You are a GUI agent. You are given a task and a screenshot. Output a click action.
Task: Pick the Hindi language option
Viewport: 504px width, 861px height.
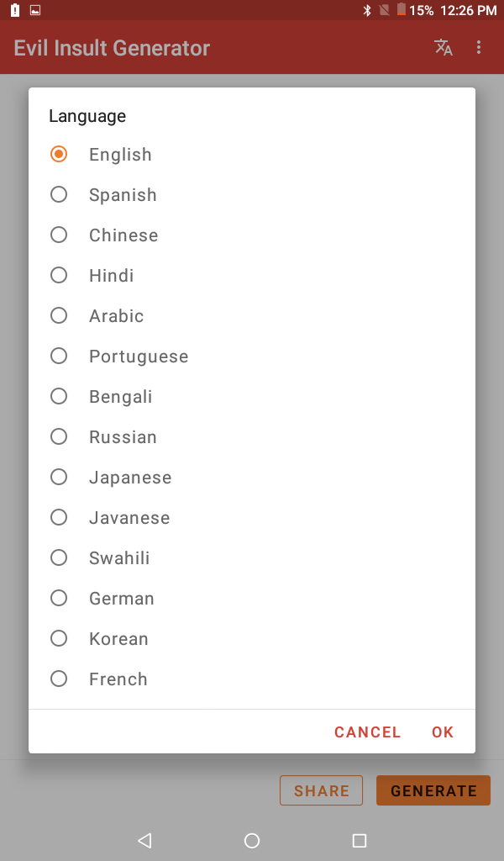click(x=59, y=275)
